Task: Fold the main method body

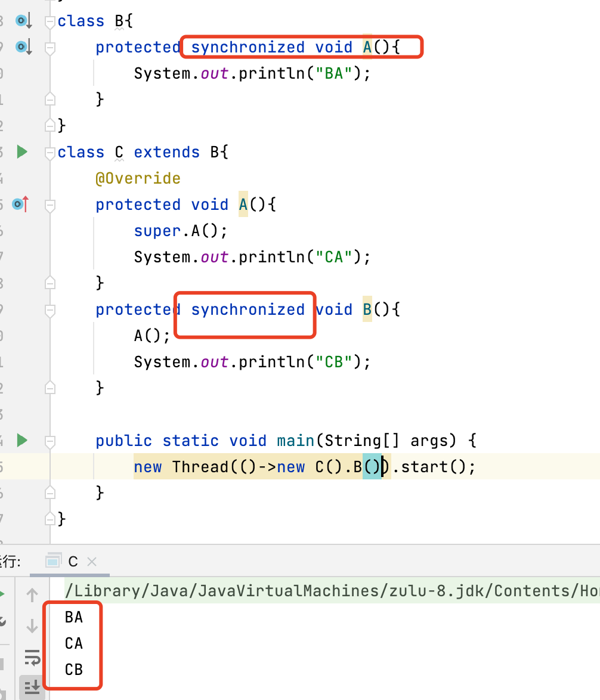Action: [50, 441]
